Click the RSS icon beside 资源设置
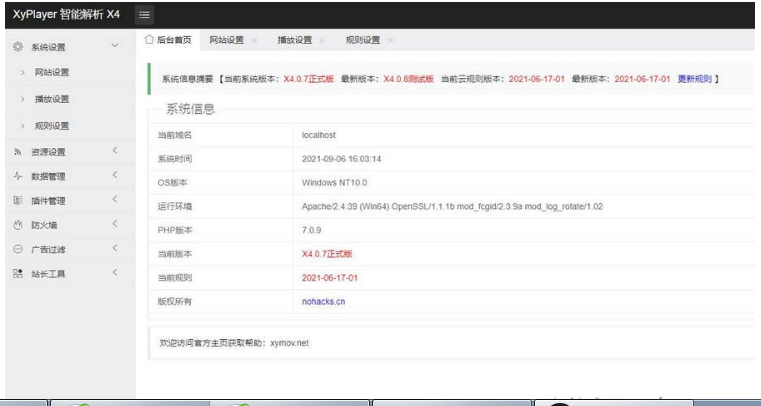This screenshot has height=406, width=761. [18, 152]
